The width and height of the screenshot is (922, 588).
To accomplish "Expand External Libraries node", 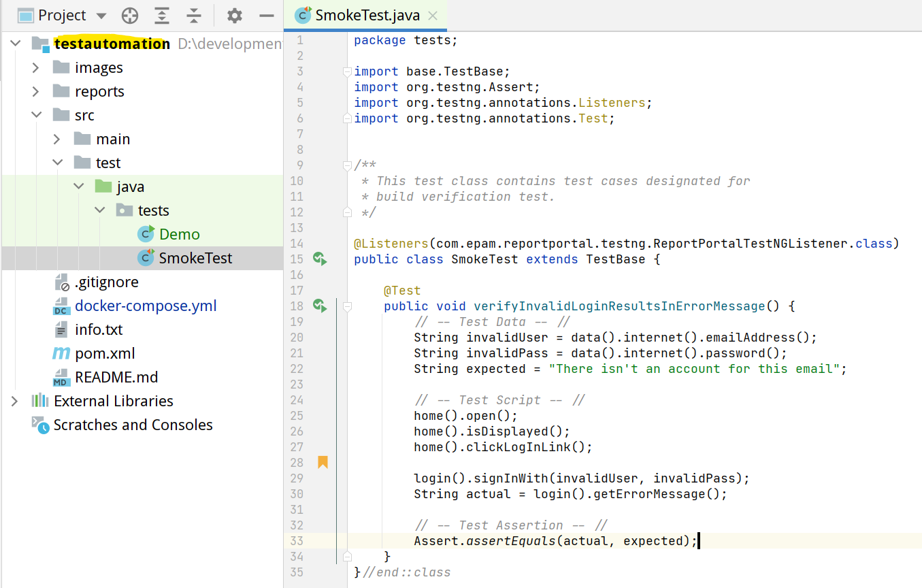I will 14,401.
